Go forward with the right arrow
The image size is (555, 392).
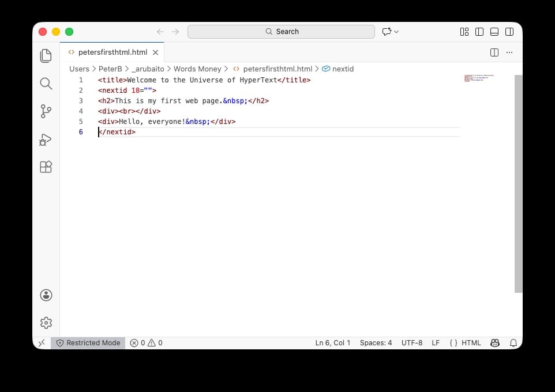pos(175,32)
